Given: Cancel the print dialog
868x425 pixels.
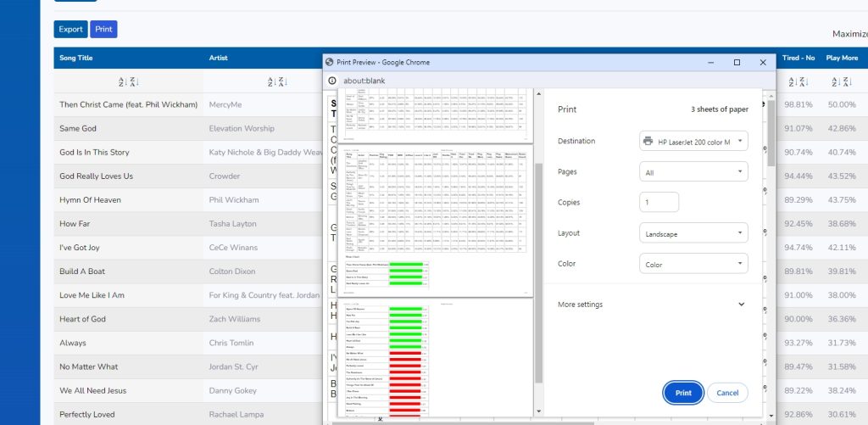Looking at the screenshot, I should pyautogui.click(x=727, y=393).
